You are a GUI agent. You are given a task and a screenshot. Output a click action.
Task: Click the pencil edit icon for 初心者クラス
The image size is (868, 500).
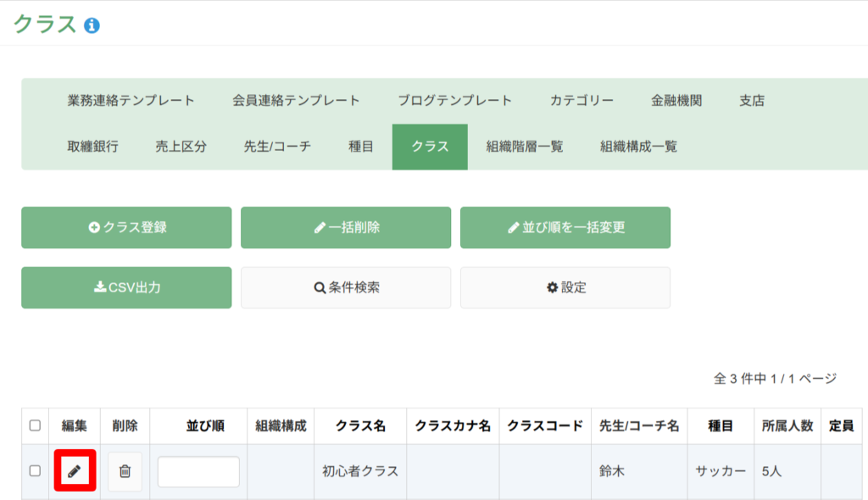click(75, 471)
